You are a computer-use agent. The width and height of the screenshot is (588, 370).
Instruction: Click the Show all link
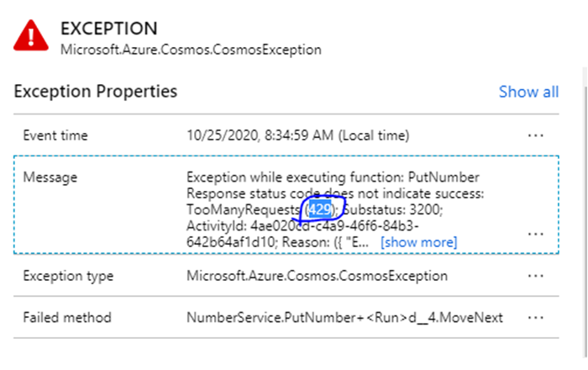[528, 92]
